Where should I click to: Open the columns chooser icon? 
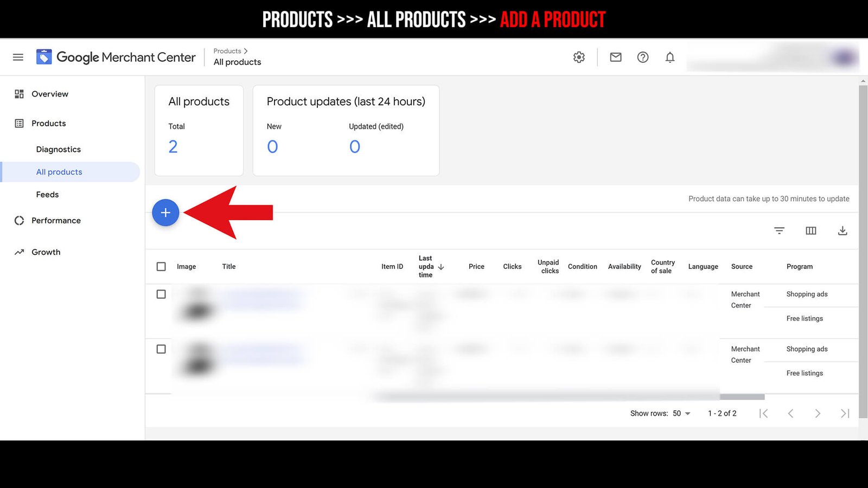point(811,230)
